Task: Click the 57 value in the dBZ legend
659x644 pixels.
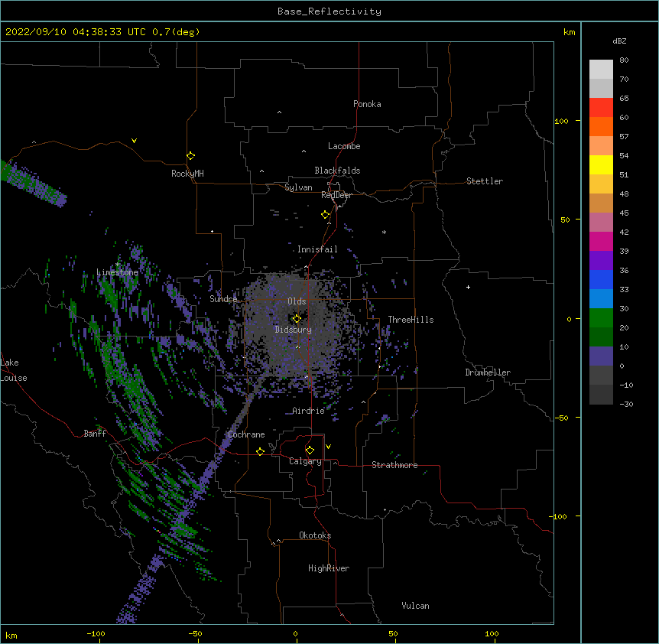Action: (624, 136)
